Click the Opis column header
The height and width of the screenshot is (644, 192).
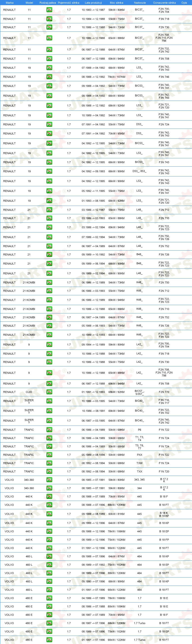point(184,3)
